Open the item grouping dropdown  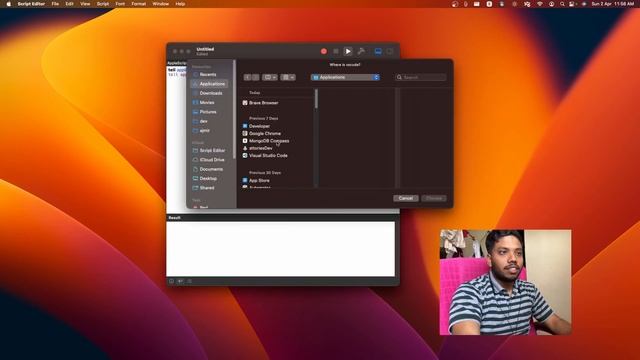point(288,77)
